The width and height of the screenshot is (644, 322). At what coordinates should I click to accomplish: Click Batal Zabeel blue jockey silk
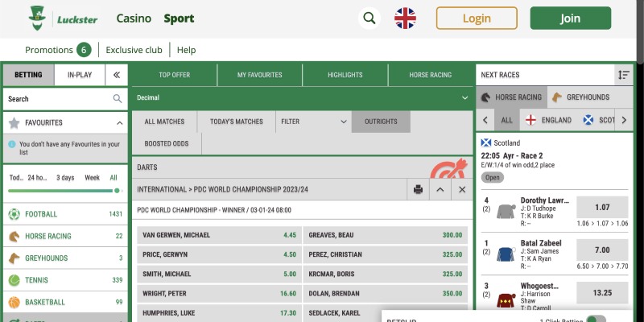(x=506, y=254)
